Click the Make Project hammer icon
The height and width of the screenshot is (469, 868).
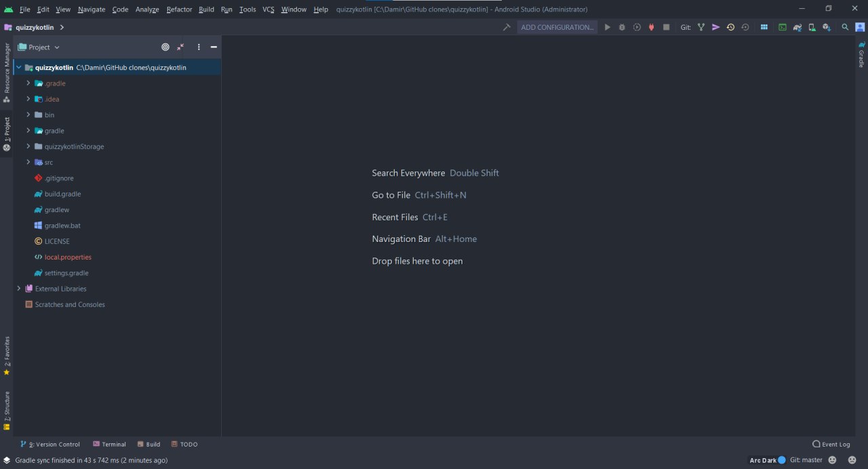pyautogui.click(x=506, y=27)
